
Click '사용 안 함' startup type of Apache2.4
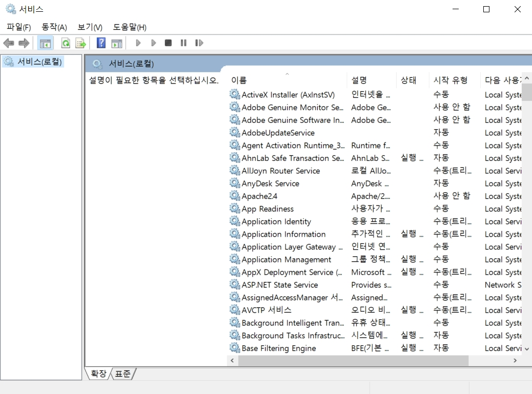pyautogui.click(x=452, y=196)
